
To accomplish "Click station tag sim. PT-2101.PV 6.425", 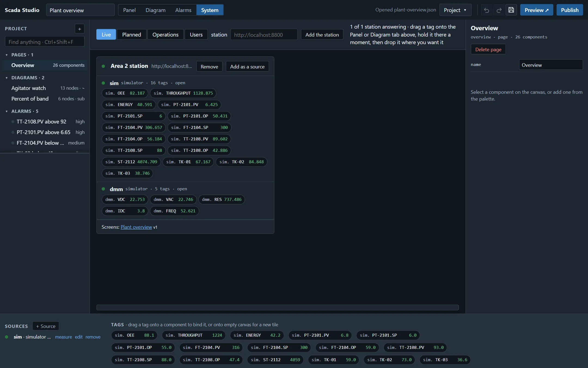I will coord(189,105).
